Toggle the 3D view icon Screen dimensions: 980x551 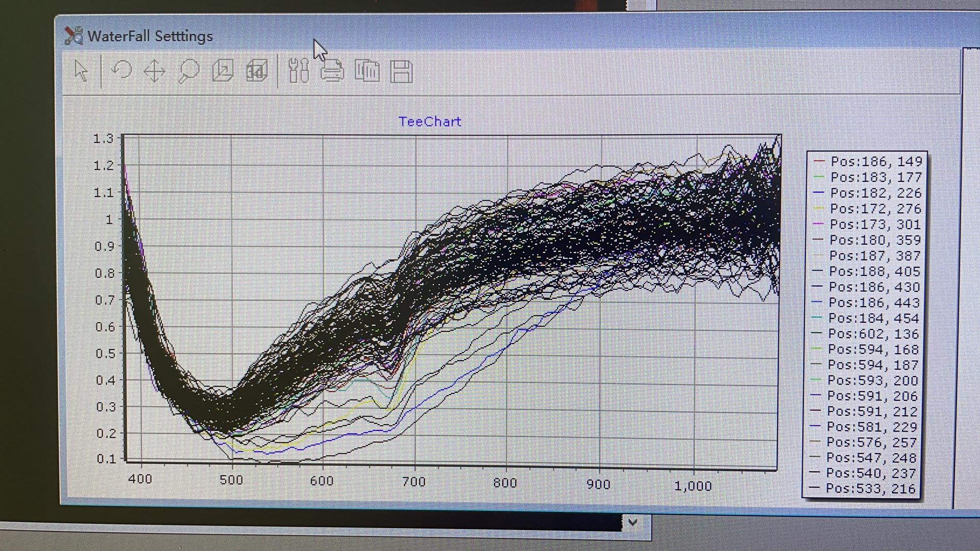[257, 71]
